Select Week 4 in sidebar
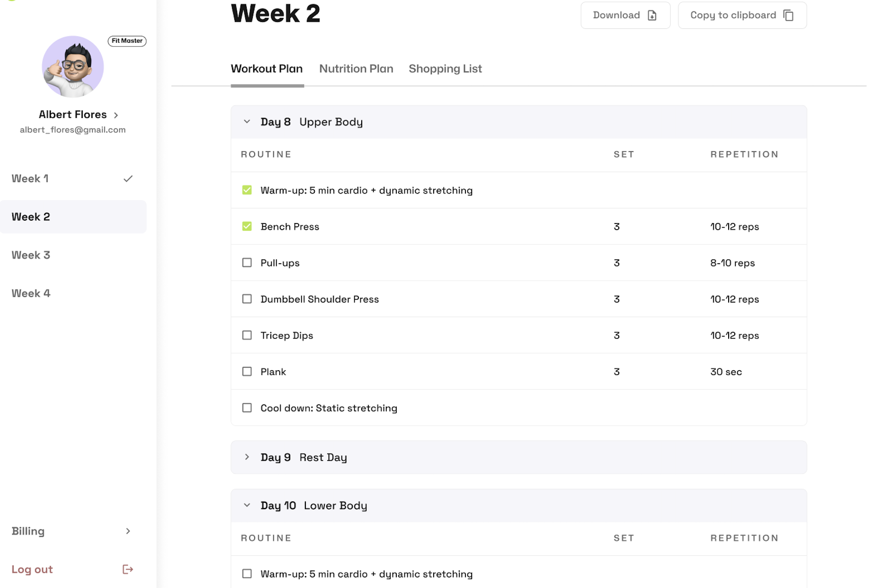Image resolution: width=874 pixels, height=588 pixels. coord(73,293)
